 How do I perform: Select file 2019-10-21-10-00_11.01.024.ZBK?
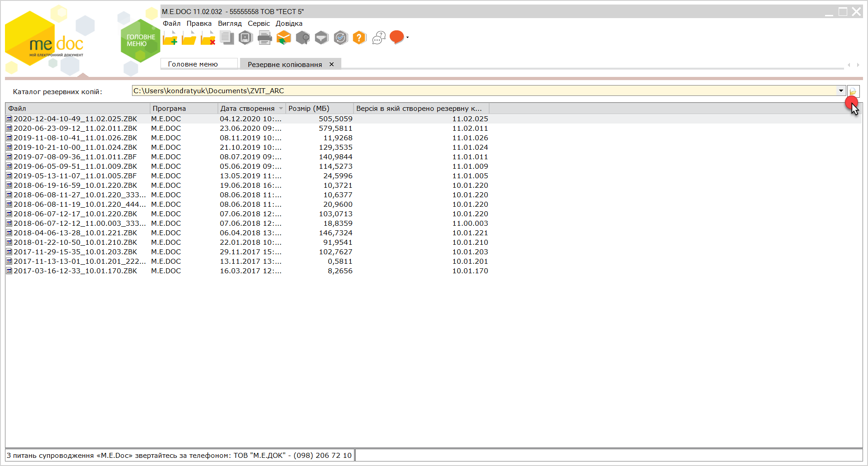tap(75, 147)
